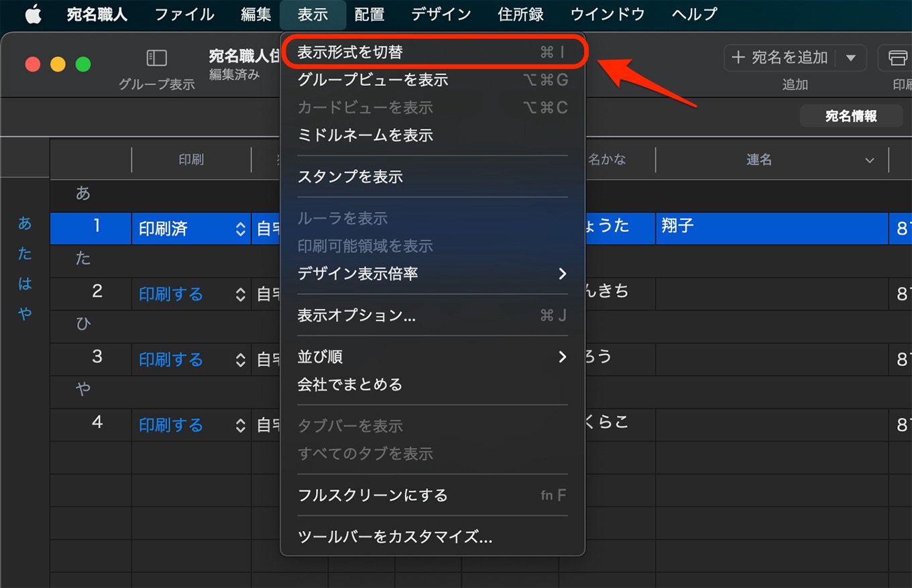Image resolution: width=912 pixels, height=588 pixels.
Task: Click the 宛名を追加 button
Action: click(781, 58)
